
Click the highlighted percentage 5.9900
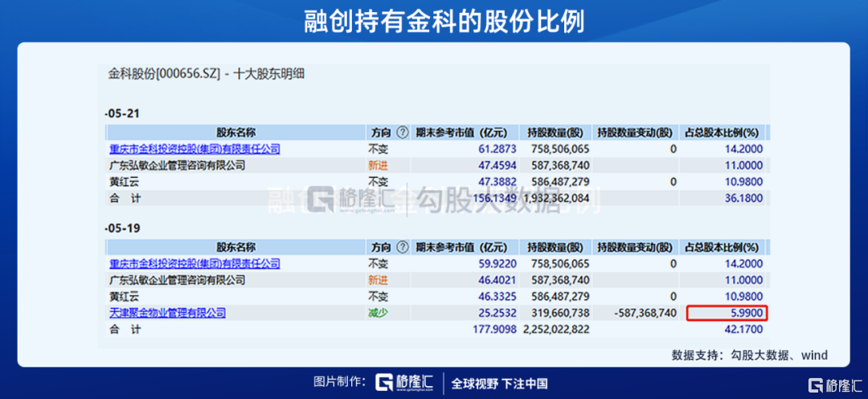pos(747,314)
